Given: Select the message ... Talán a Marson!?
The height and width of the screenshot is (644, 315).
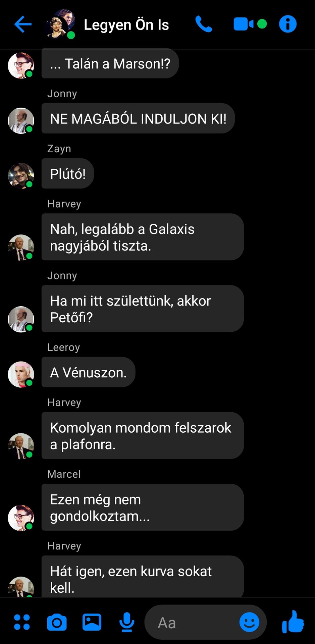Looking at the screenshot, I should (110, 63).
